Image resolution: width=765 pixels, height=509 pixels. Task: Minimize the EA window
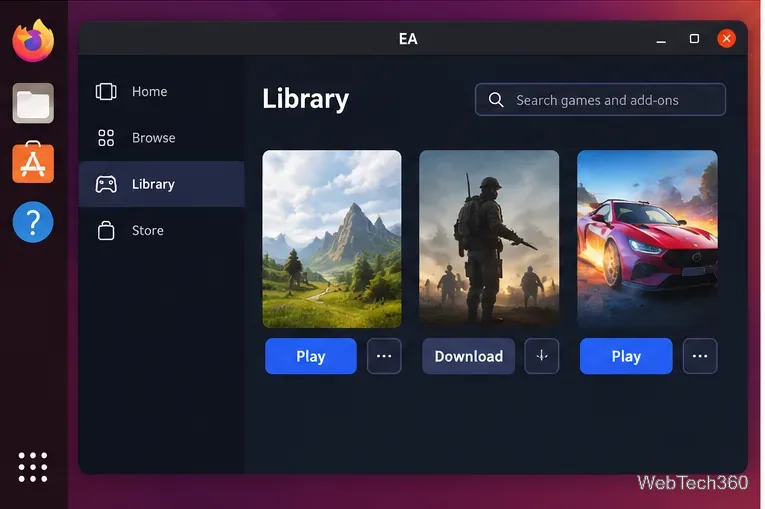[661, 39]
